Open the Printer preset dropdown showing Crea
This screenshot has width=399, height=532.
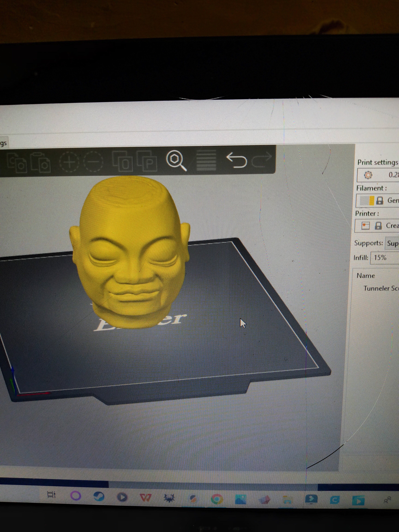click(377, 226)
